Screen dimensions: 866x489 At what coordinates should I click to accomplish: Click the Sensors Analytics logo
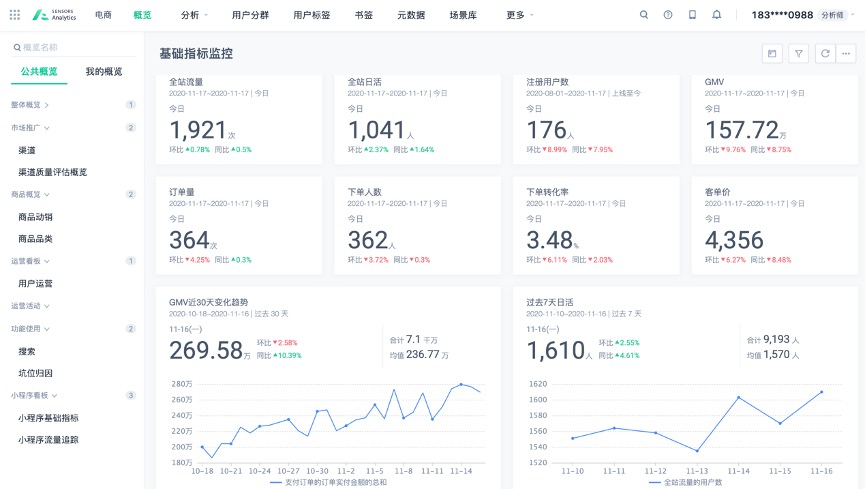pyautogui.click(x=54, y=15)
